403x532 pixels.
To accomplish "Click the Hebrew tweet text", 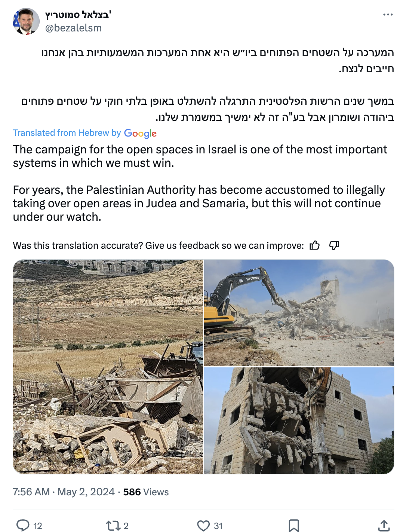I will tap(207, 85).
